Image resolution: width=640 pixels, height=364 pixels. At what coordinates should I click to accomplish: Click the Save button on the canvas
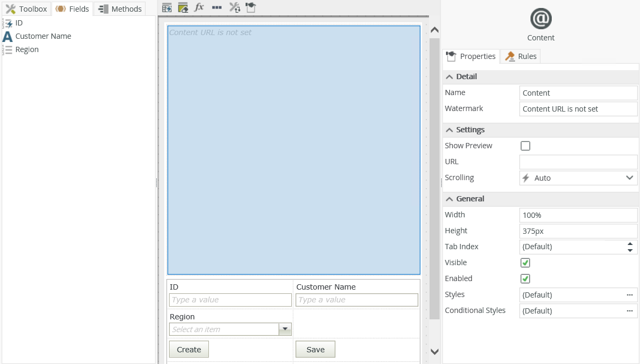coord(315,349)
